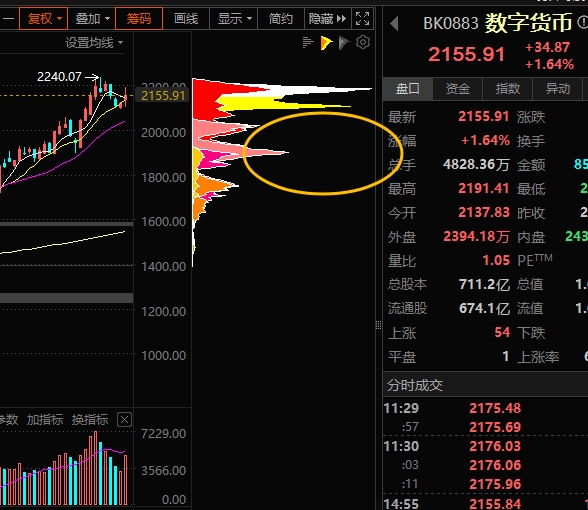This screenshot has height=510, width=588.
Task: Click the 总手 value 4828.36万
Action: coord(476,165)
